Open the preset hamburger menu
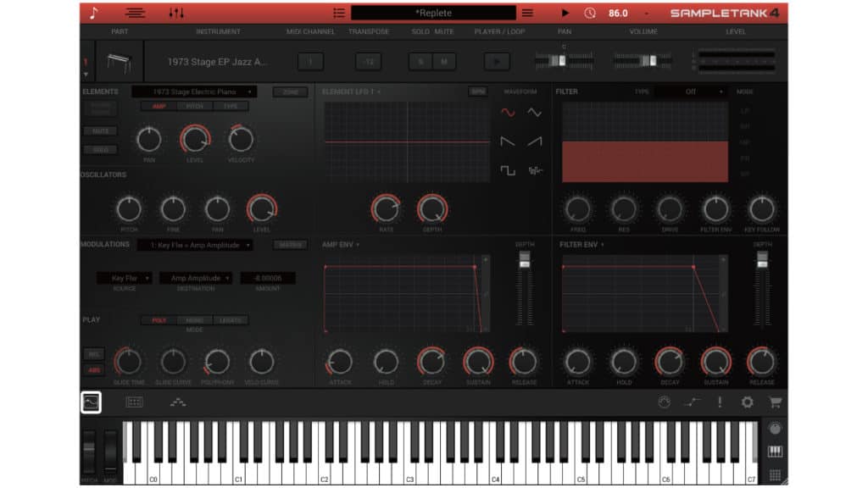This screenshot has height=488, width=868. 527,13
